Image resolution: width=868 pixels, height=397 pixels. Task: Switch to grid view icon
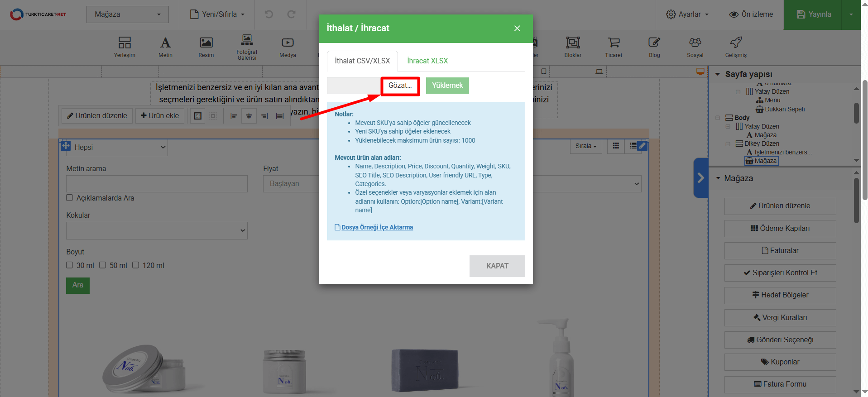pyautogui.click(x=616, y=146)
